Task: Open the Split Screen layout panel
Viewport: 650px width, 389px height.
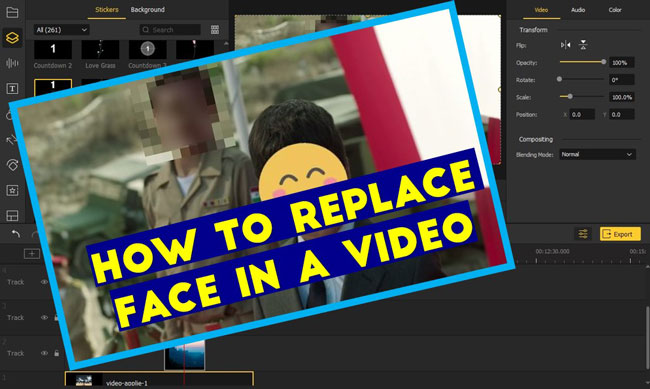Action: (12, 216)
